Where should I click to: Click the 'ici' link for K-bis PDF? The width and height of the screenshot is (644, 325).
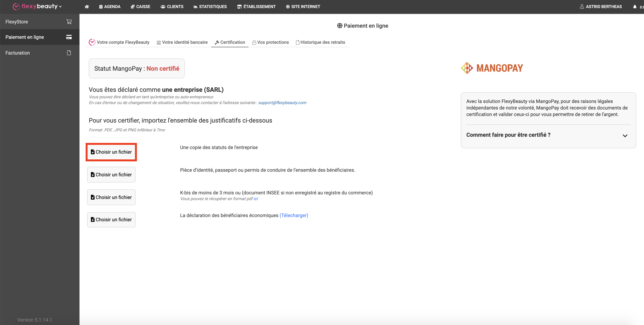256,199
